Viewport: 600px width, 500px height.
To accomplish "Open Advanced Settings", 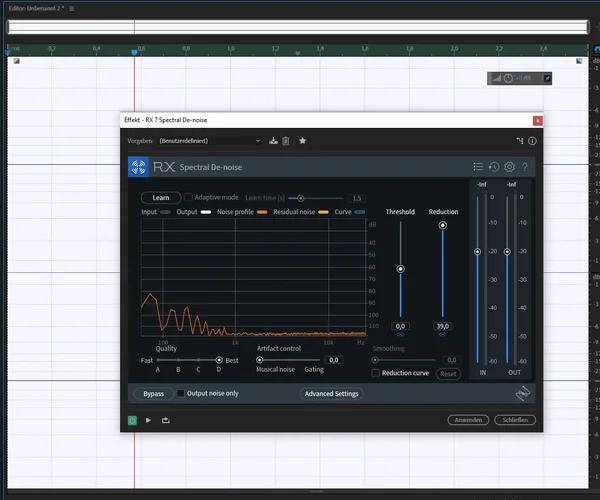I will point(331,394).
